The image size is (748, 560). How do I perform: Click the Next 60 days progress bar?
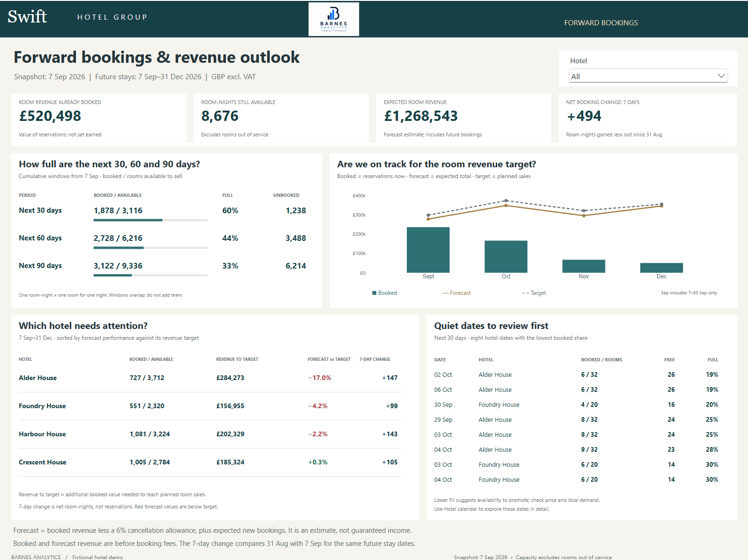pyautogui.click(x=150, y=247)
